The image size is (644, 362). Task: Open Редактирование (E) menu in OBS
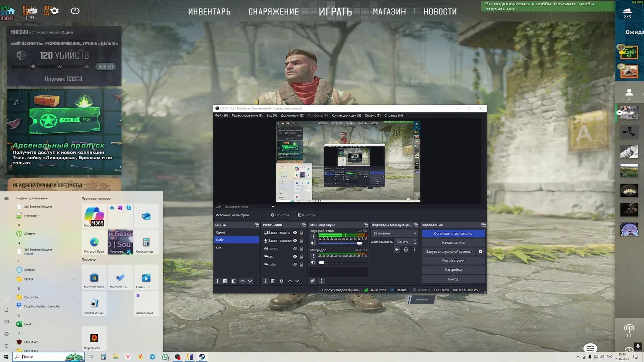[x=247, y=115]
